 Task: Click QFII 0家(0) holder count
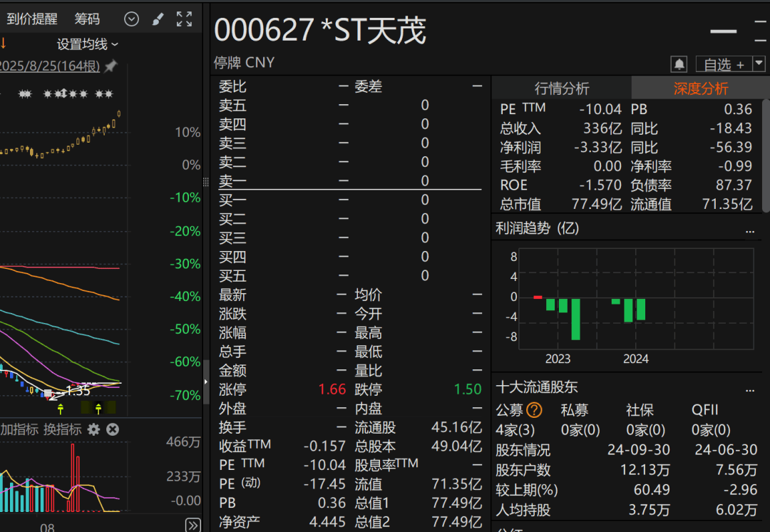(711, 430)
